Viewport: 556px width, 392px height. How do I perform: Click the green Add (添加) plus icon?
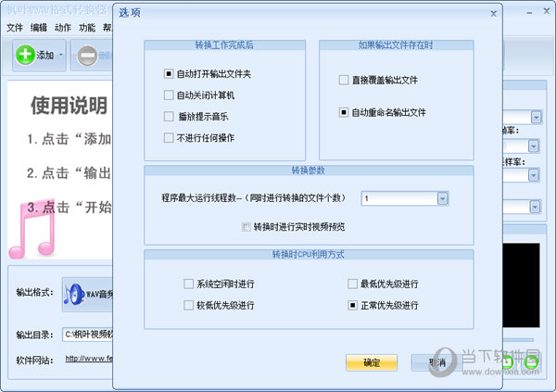[x=25, y=55]
